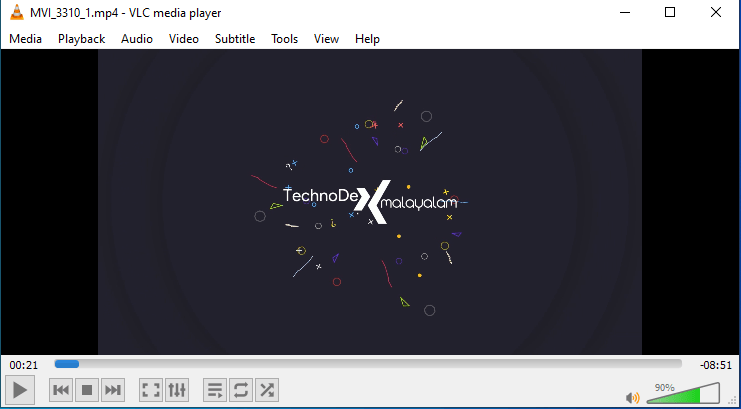Skip to next media item
741x409 pixels.
(x=113, y=390)
